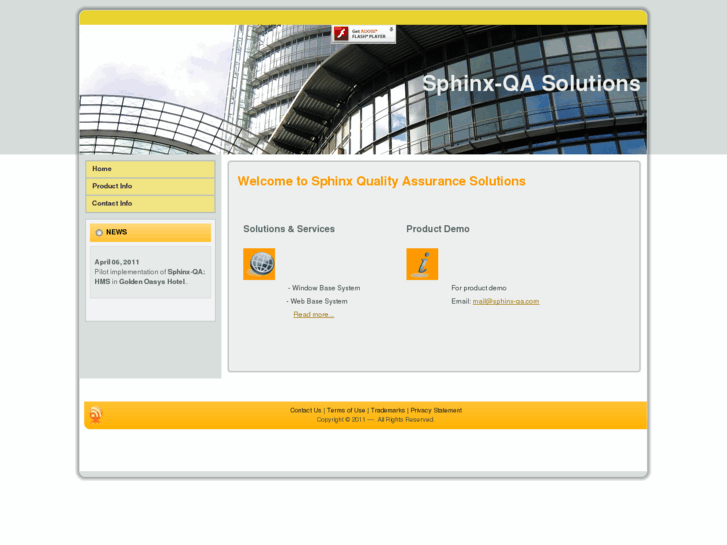The image size is (727, 545).
Task: Open Contact Us footer link
Action: tap(306, 410)
